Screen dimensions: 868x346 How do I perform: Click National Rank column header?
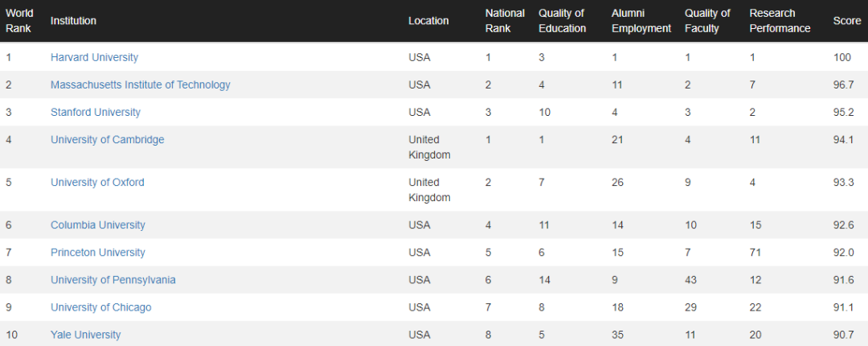point(505,20)
